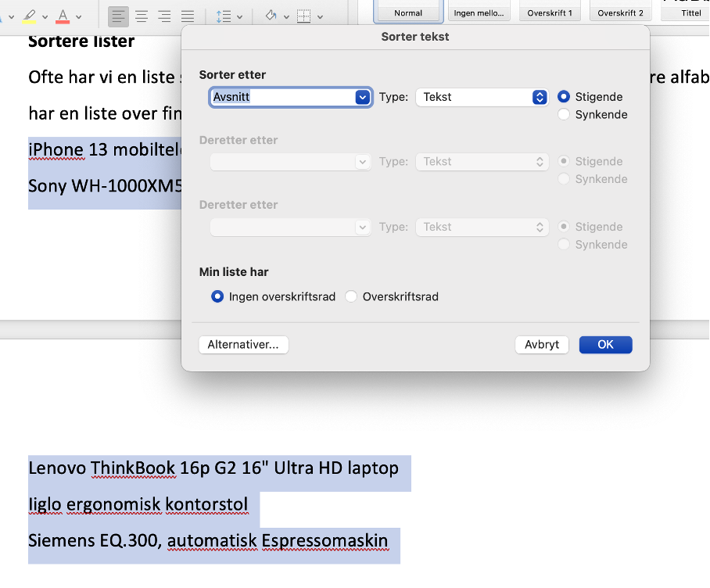This screenshot has width=710, height=588.
Task: Confirm sorting with OK
Action: pyautogui.click(x=605, y=344)
